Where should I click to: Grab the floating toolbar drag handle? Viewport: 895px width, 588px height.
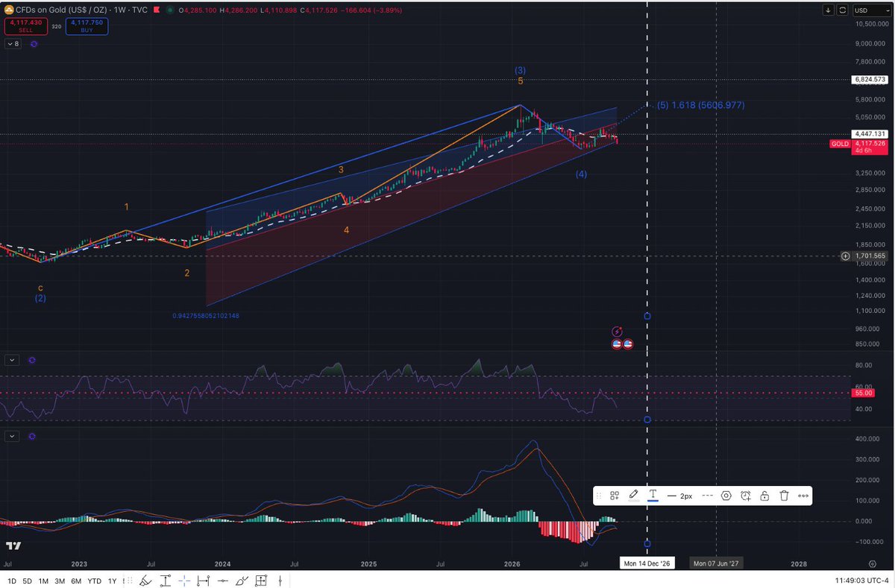click(599, 496)
